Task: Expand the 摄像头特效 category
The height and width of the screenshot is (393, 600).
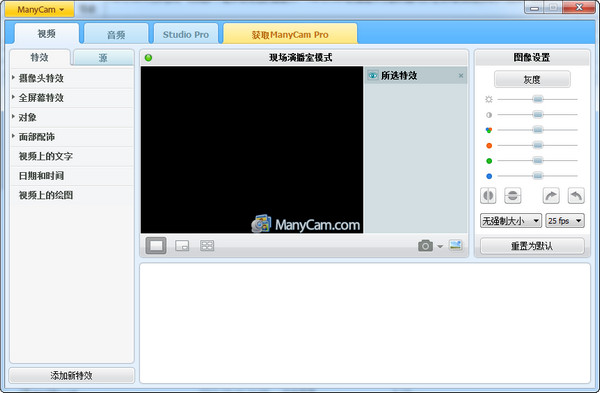Action: coord(72,78)
